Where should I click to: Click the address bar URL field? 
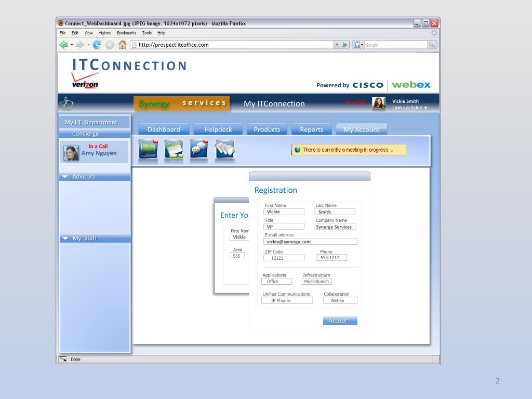(232, 45)
